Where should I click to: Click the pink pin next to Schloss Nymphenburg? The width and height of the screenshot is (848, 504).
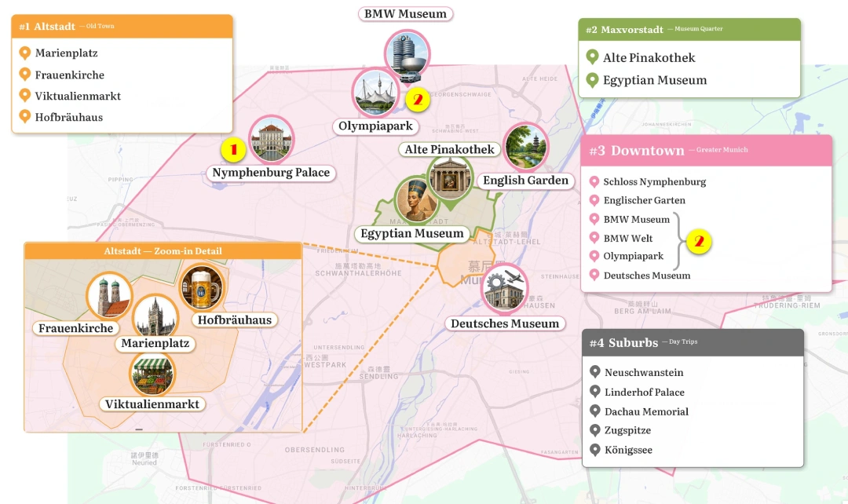click(x=594, y=181)
